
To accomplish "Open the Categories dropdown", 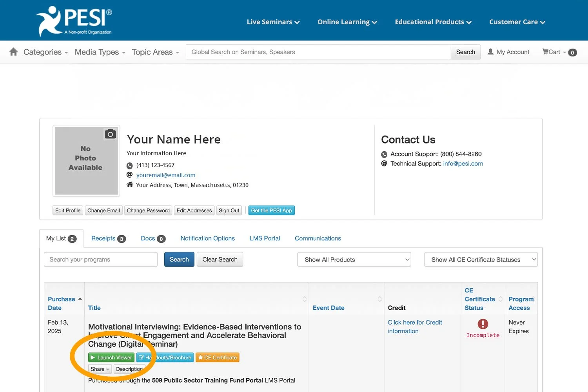I will click(45, 52).
